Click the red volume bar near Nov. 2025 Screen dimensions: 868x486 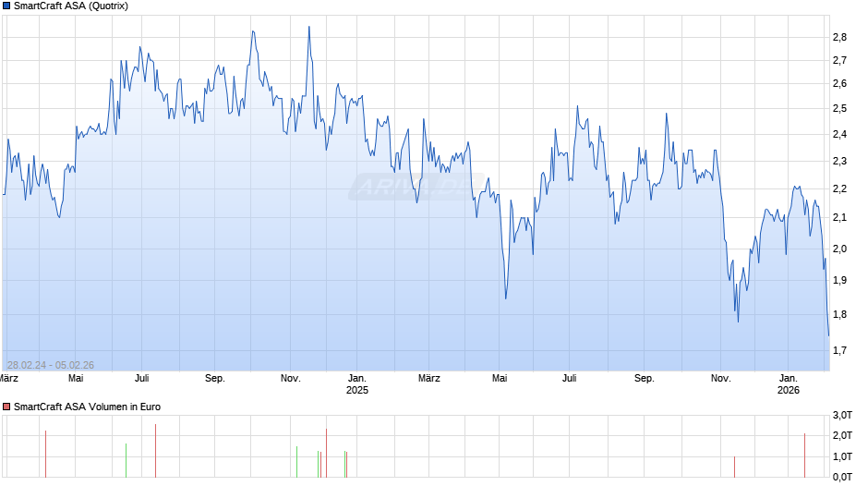click(735, 468)
